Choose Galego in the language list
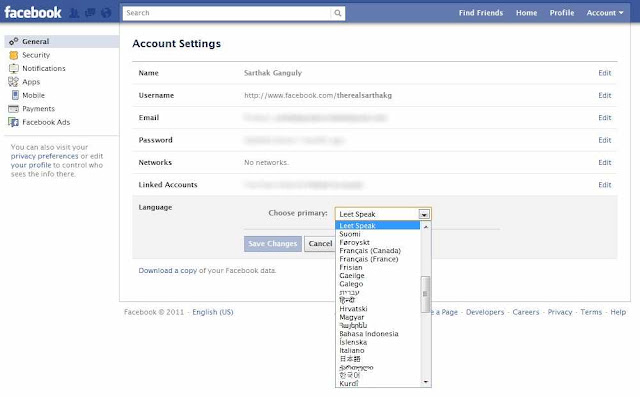 [x=378, y=284]
